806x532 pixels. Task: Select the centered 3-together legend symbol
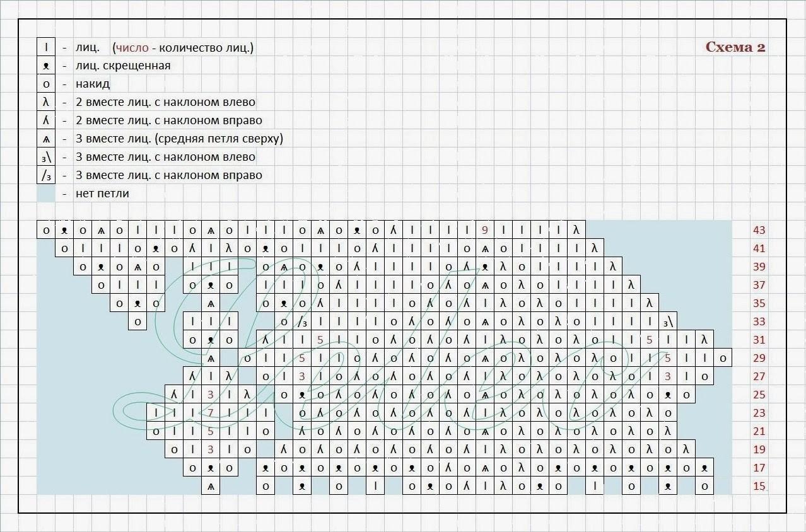pos(46,139)
